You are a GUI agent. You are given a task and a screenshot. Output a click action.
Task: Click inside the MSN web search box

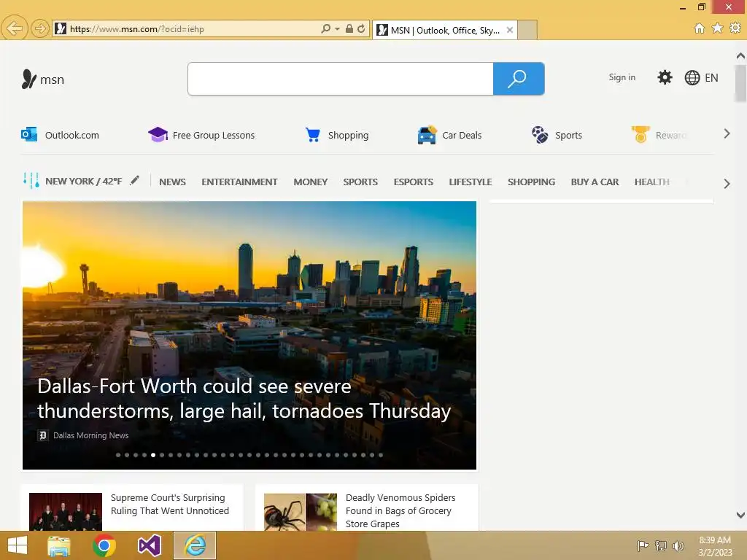pyautogui.click(x=341, y=79)
